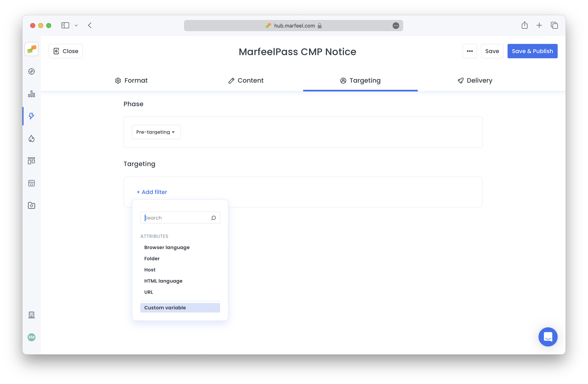Click the lightning bolt automations icon
The image size is (588, 384).
31,116
